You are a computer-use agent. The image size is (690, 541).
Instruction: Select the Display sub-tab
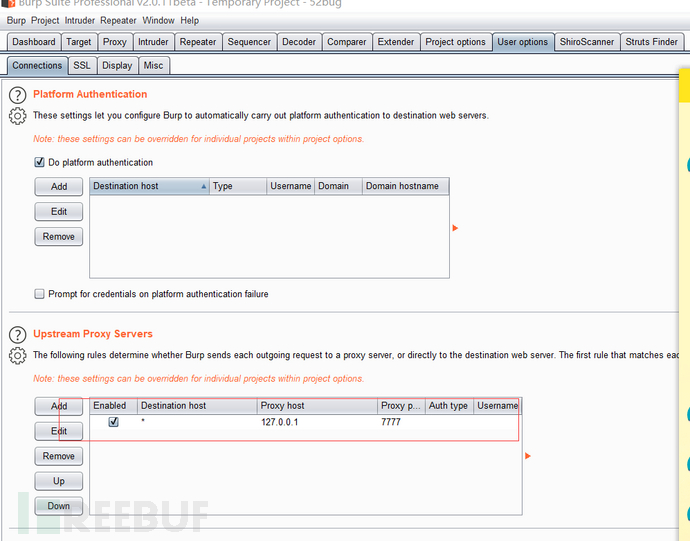(117, 66)
